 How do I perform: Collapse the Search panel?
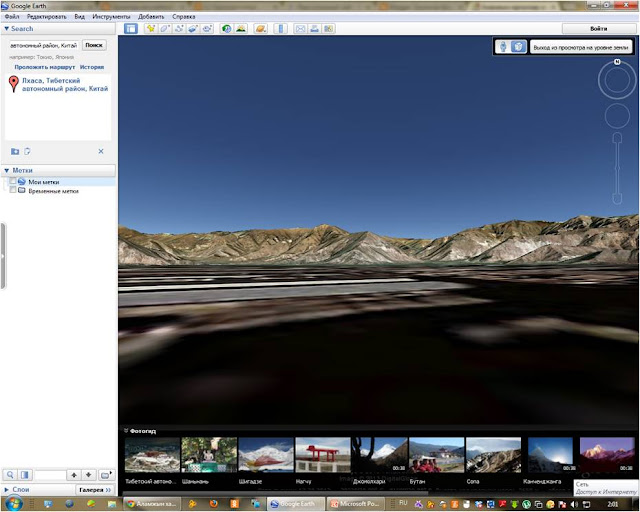pyautogui.click(x=6, y=29)
